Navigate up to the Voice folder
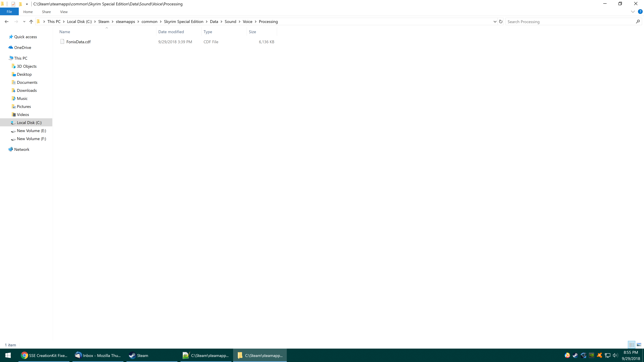The image size is (644, 362). (31, 21)
